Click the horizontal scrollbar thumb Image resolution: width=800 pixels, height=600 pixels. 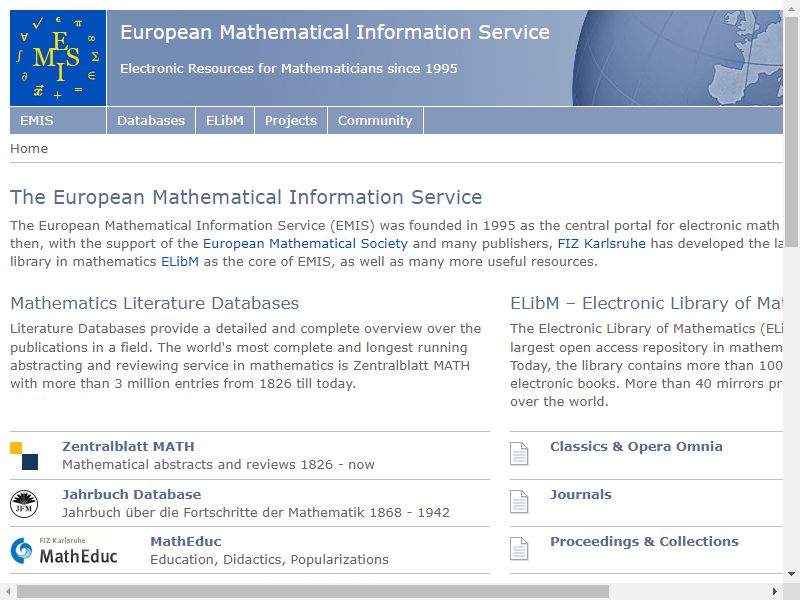[x=313, y=591]
